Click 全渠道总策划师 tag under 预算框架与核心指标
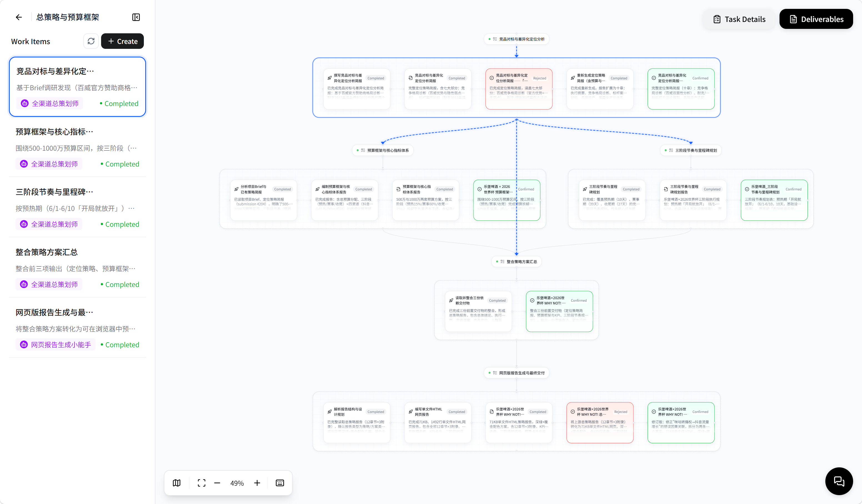 point(49,164)
